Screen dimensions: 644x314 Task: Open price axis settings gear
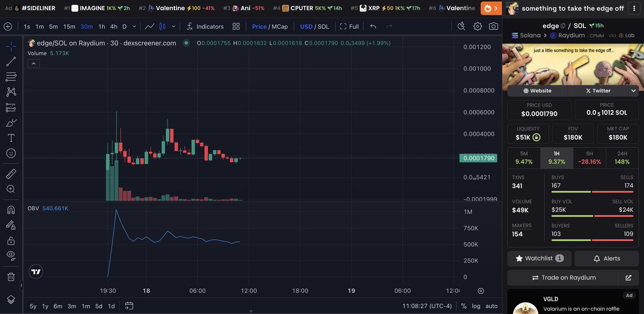click(480, 290)
